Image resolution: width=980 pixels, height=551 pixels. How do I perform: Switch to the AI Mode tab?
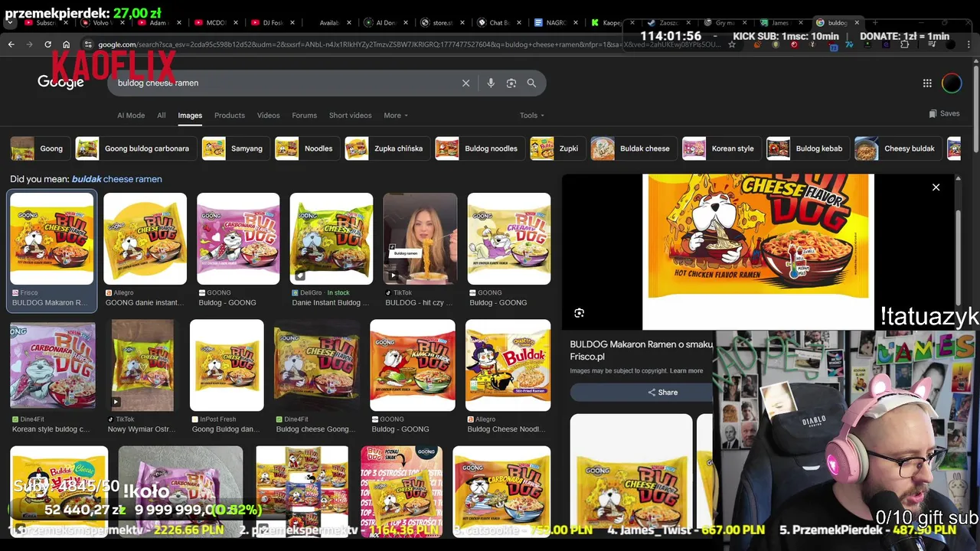coord(131,116)
